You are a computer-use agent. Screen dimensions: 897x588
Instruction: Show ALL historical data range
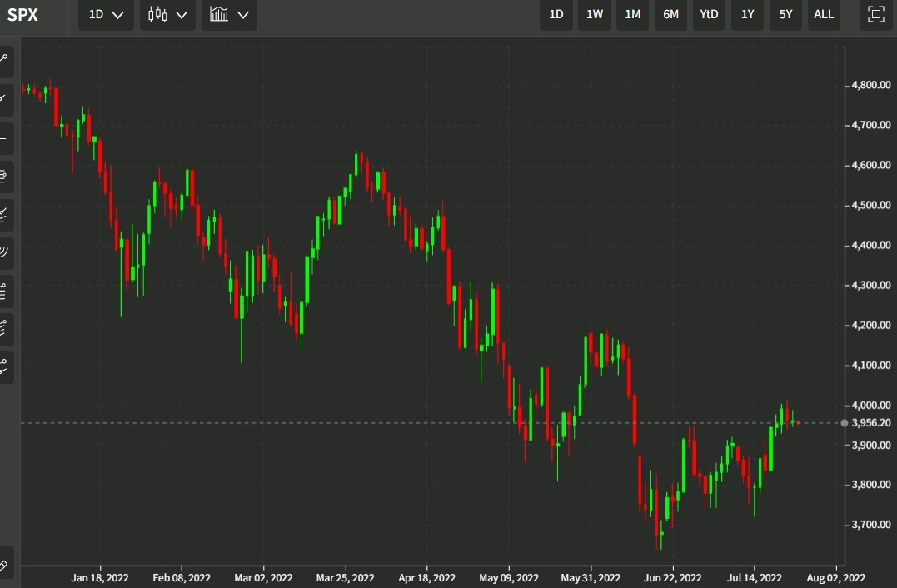click(824, 15)
